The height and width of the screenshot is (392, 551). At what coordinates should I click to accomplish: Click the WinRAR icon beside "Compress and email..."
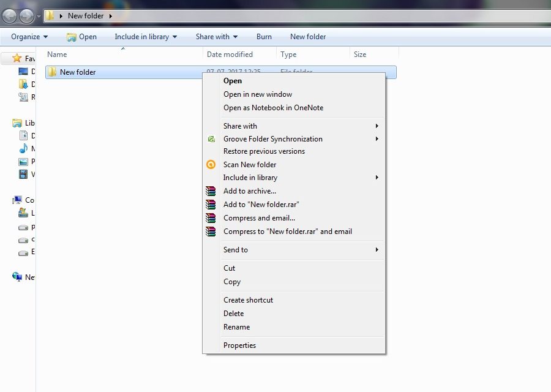(x=211, y=217)
